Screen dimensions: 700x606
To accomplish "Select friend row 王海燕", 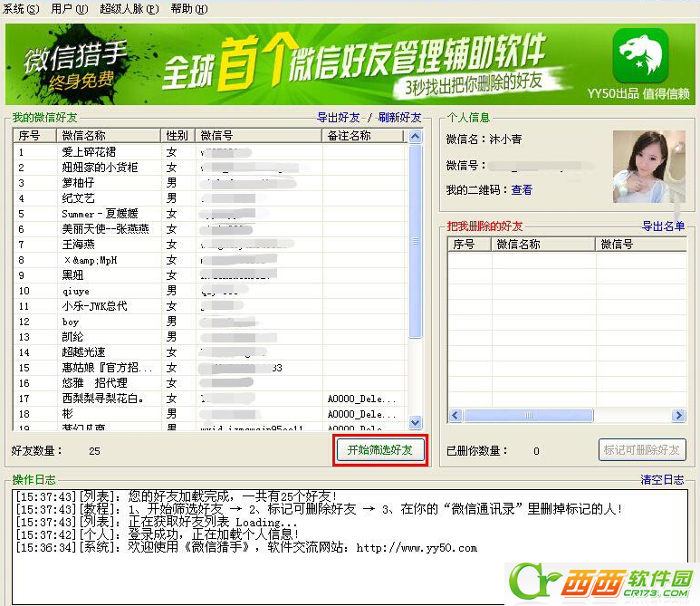I will [x=210, y=245].
